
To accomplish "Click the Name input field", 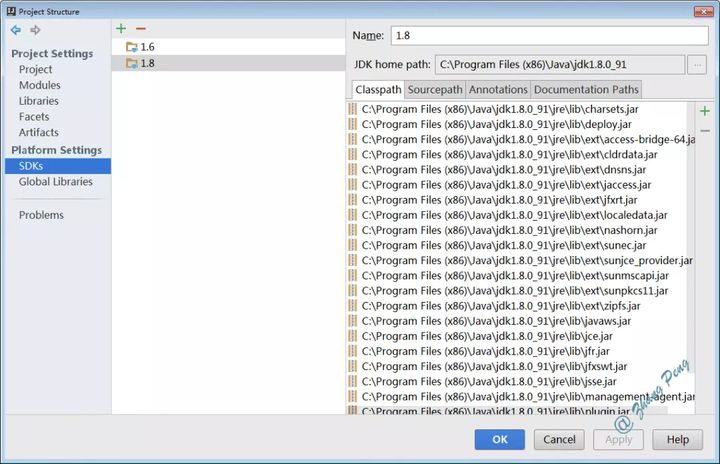I will 550,35.
